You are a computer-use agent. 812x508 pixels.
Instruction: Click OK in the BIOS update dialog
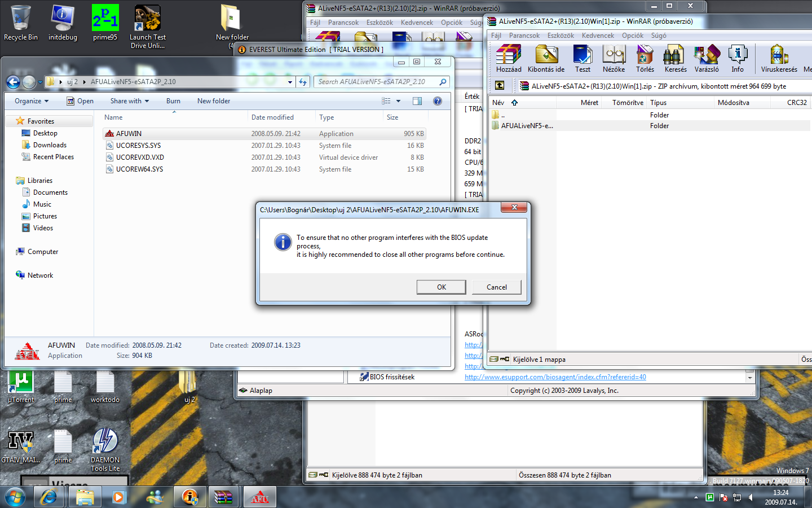pyautogui.click(x=442, y=287)
